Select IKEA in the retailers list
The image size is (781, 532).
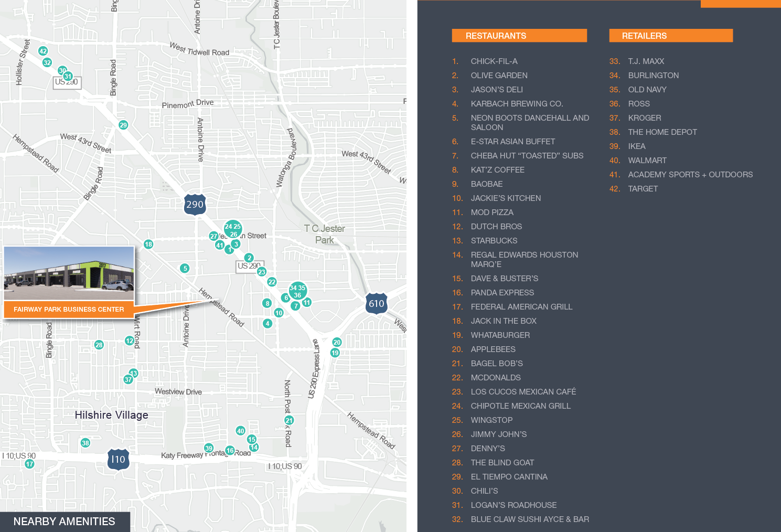tap(636, 146)
